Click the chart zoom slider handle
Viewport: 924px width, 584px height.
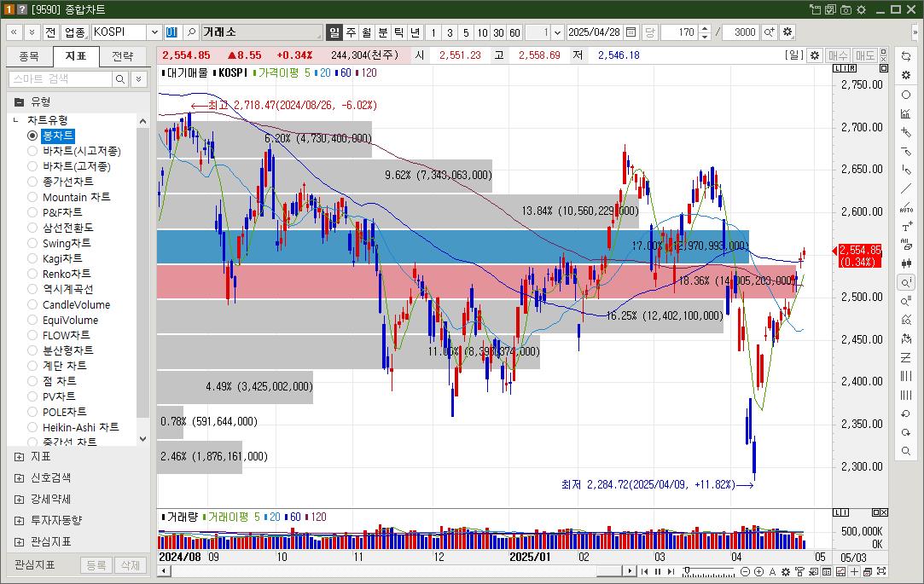click(x=687, y=570)
